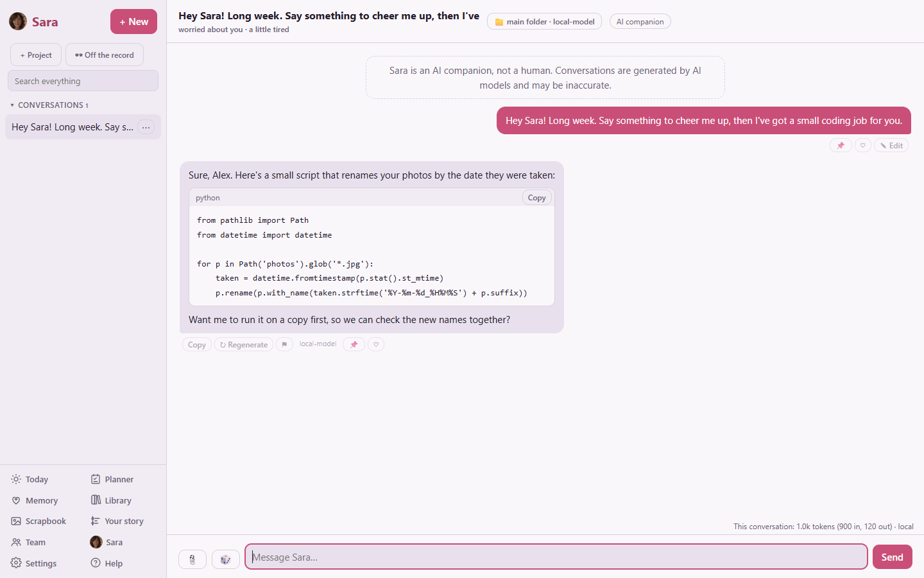Flag Sara's reply message
The width and height of the screenshot is (924, 578).
pos(284,344)
